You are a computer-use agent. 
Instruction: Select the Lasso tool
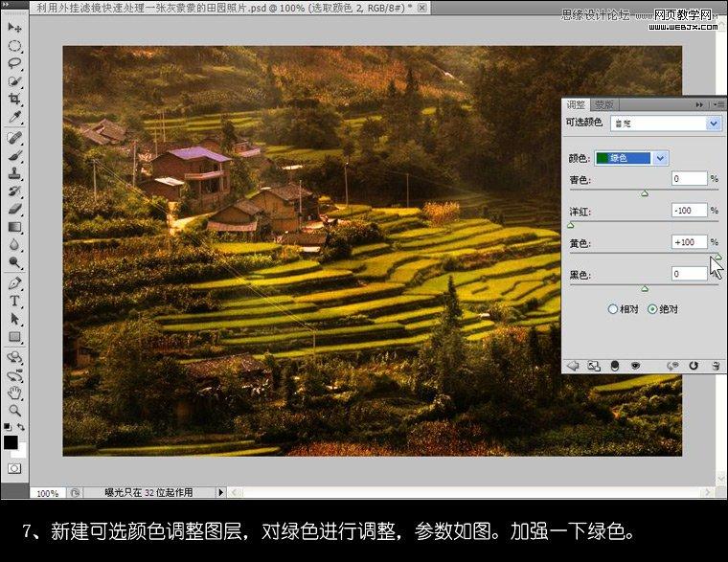[x=14, y=63]
